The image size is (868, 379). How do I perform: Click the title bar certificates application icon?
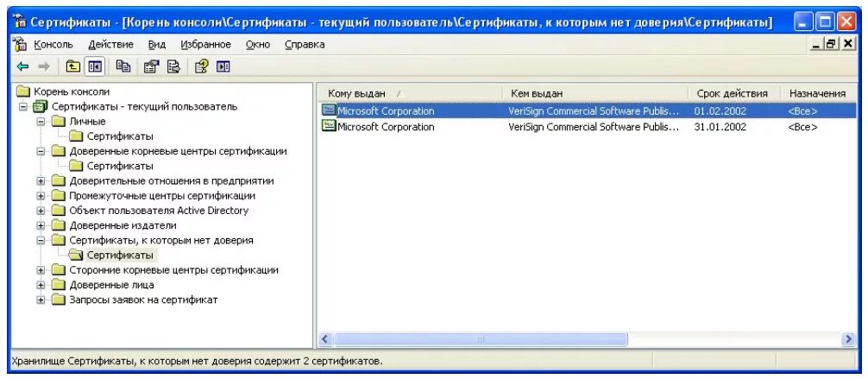(x=20, y=22)
